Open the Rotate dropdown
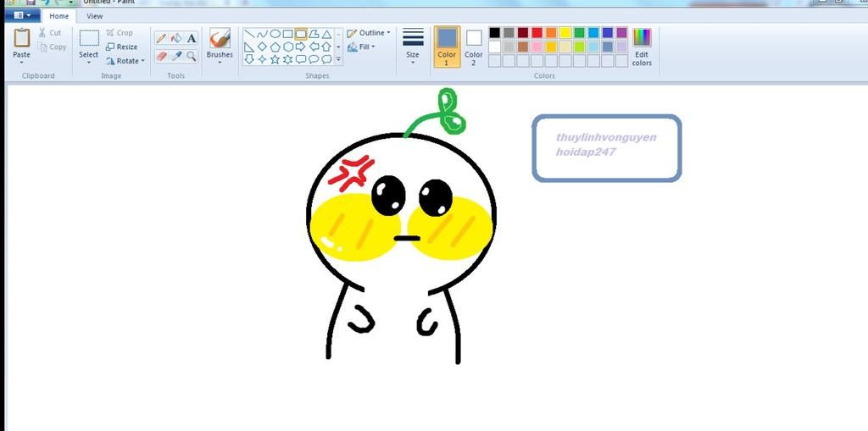The width and height of the screenshot is (868, 431). point(125,61)
